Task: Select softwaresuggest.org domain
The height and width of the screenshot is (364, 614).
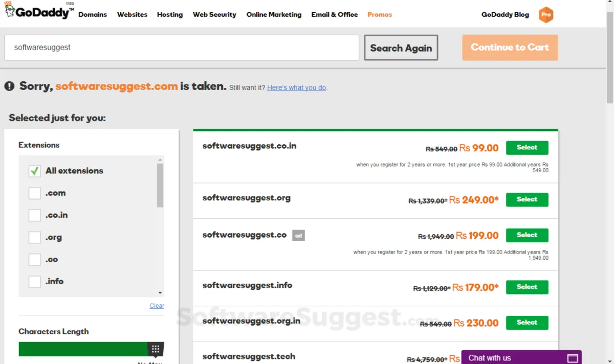Action: [x=527, y=199]
